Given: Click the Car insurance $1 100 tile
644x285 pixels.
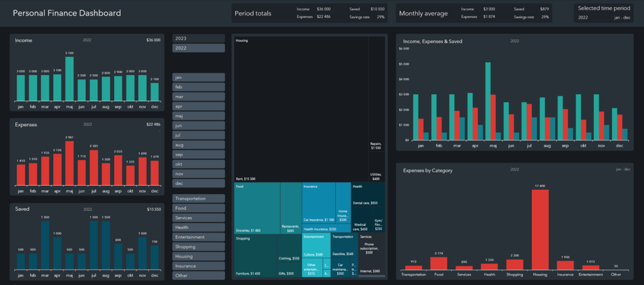Looking at the screenshot, I should (x=318, y=203).
